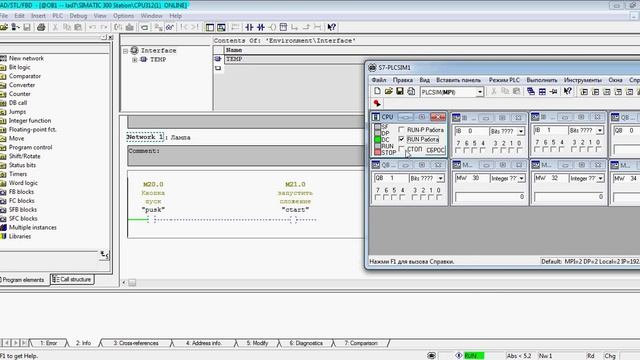This screenshot has width=640, height=360.
Task: Expand the TEMP tree node
Action: [135, 60]
